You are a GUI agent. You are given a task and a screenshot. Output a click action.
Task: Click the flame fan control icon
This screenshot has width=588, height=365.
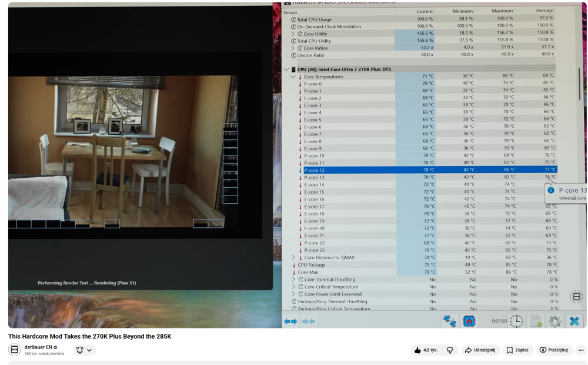469,321
